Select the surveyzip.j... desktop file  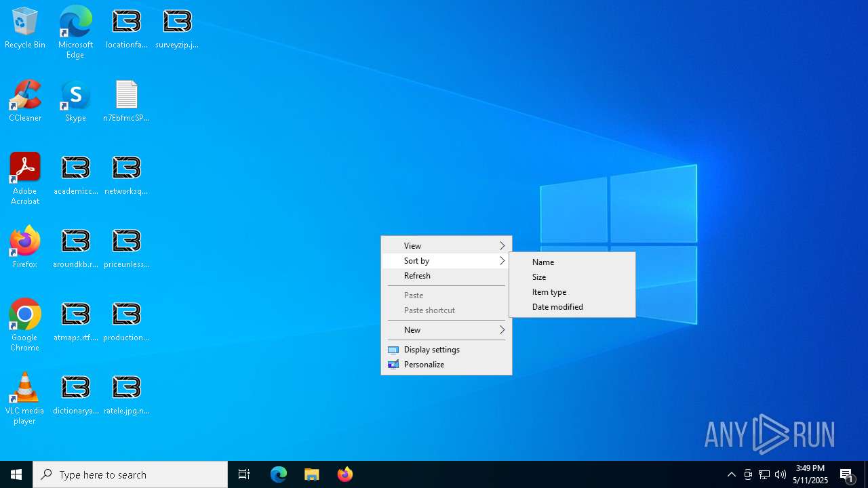click(177, 28)
